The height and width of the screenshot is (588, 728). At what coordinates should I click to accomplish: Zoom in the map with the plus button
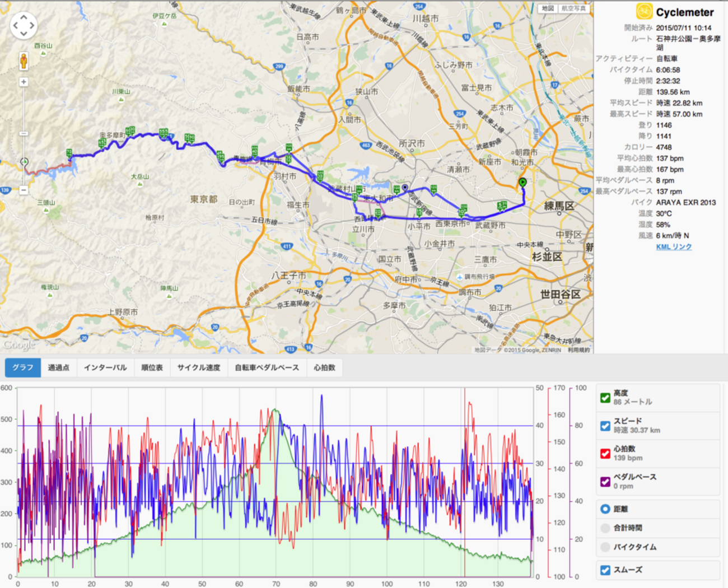[x=24, y=82]
